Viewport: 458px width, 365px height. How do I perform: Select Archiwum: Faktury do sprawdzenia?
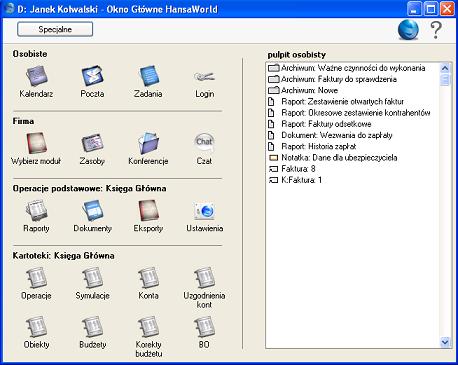[x=332, y=79]
